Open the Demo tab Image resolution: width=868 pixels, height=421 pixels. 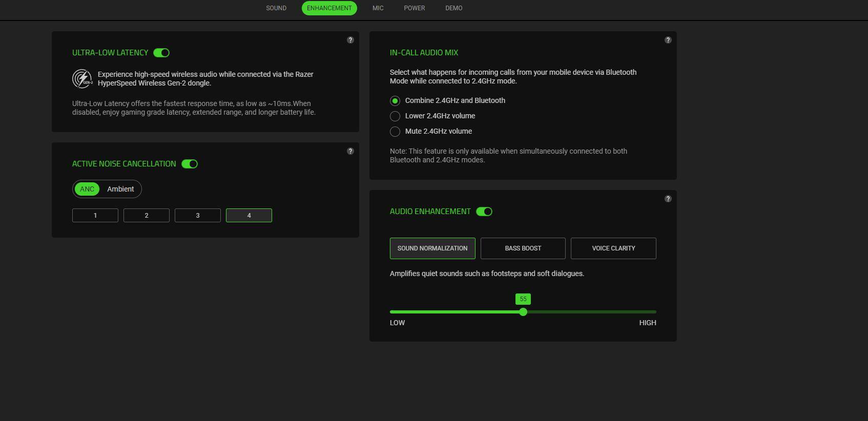(454, 8)
